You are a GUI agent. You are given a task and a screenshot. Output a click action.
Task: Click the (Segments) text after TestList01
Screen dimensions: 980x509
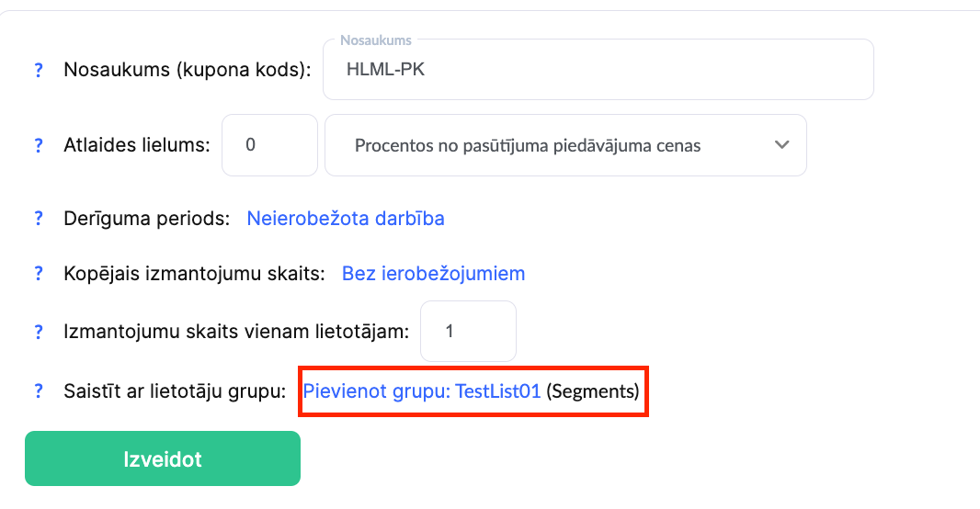(x=593, y=391)
